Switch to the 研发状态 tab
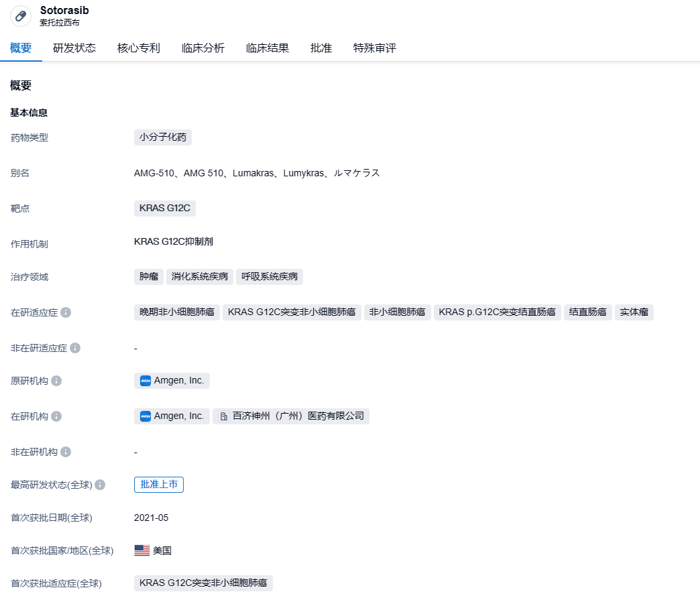This screenshot has width=700, height=594. pyautogui.click(x=74, y=48)
